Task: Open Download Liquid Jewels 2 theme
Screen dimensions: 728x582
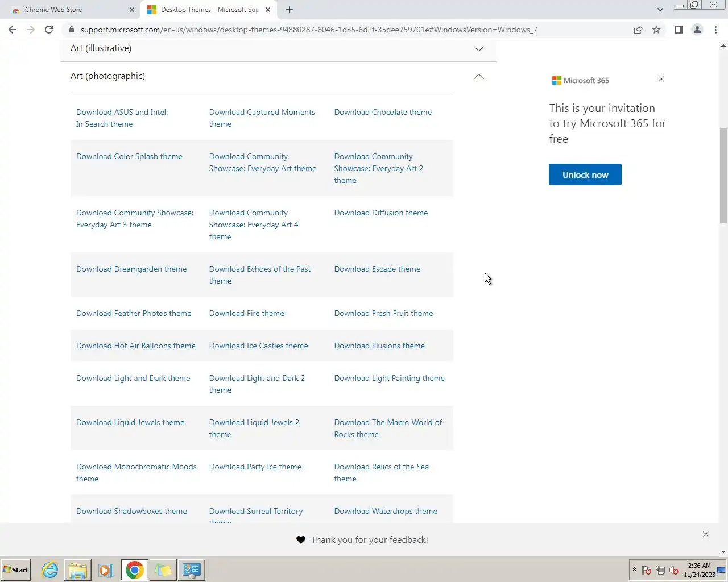Action: (254, 429)
